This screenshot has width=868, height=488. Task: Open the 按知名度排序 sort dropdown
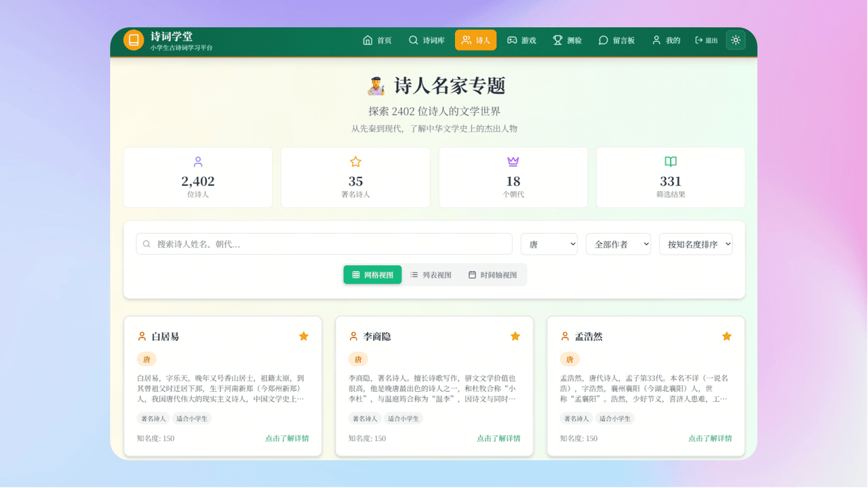click(x=696, y=244)
